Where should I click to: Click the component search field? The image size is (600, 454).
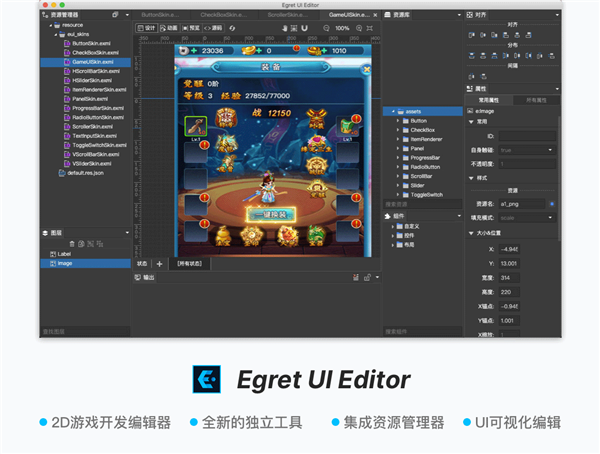coord(423,332)
